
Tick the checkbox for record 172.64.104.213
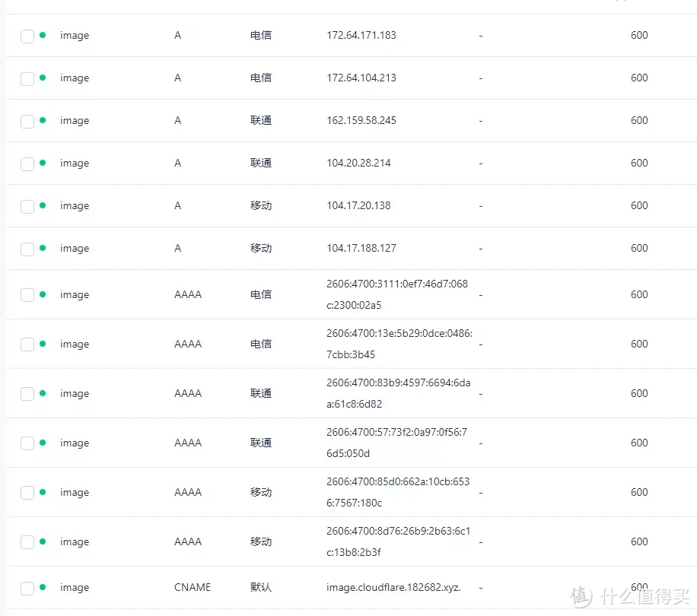pos(27,79)
